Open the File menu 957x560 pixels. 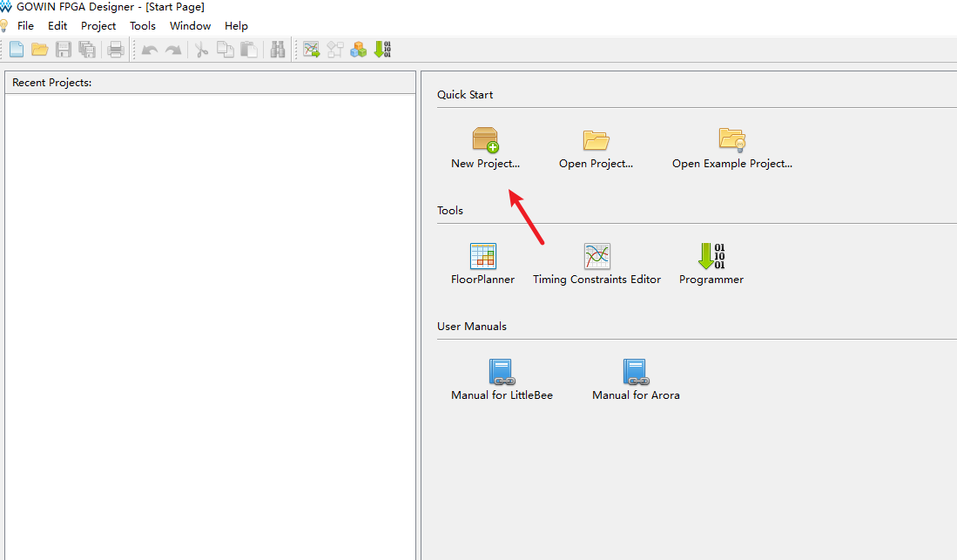25,25
